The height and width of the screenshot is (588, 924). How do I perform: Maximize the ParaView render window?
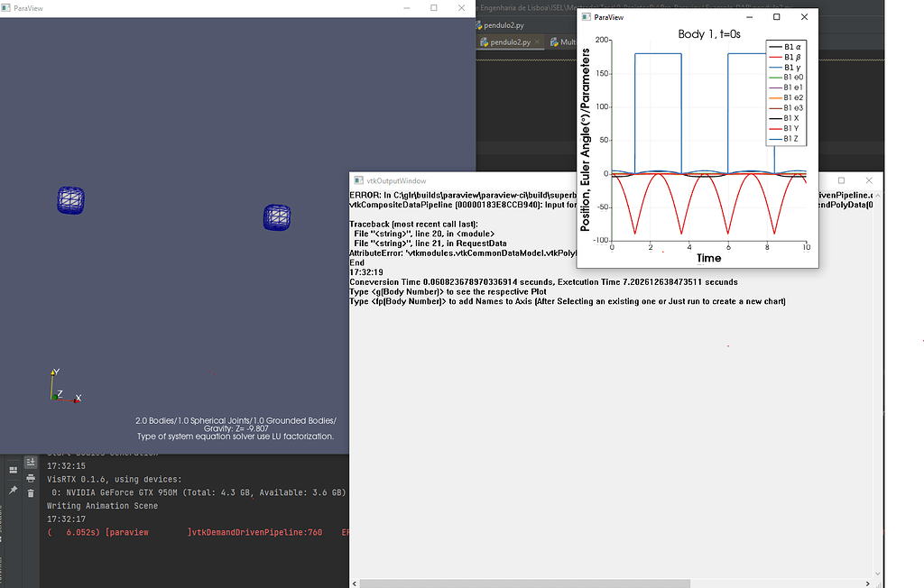(x=434, y=7)
